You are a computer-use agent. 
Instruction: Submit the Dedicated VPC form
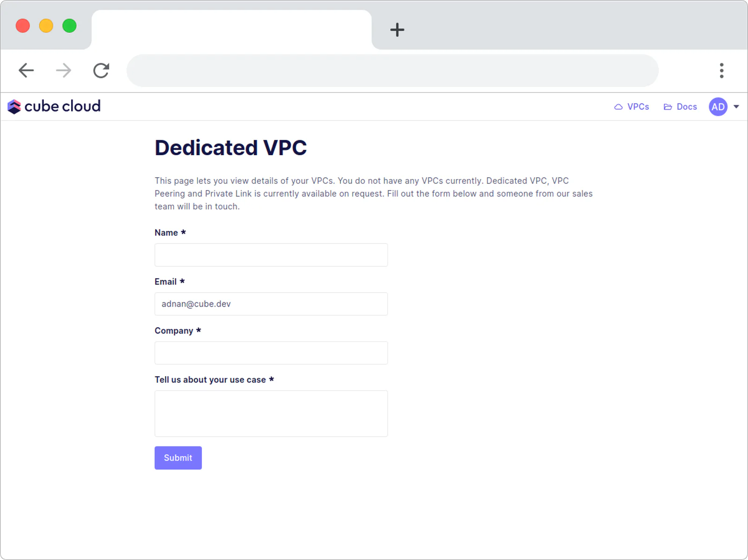[178, 458]
